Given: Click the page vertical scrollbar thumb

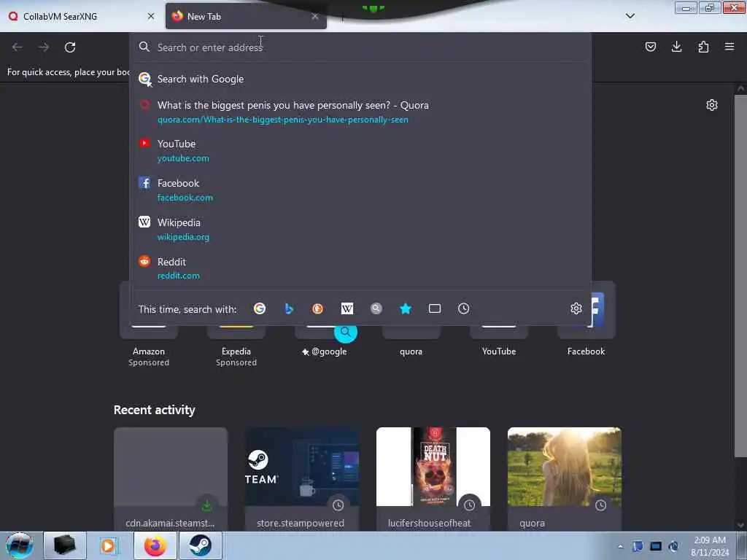Looking at the screenshot, I should (740, 276).
